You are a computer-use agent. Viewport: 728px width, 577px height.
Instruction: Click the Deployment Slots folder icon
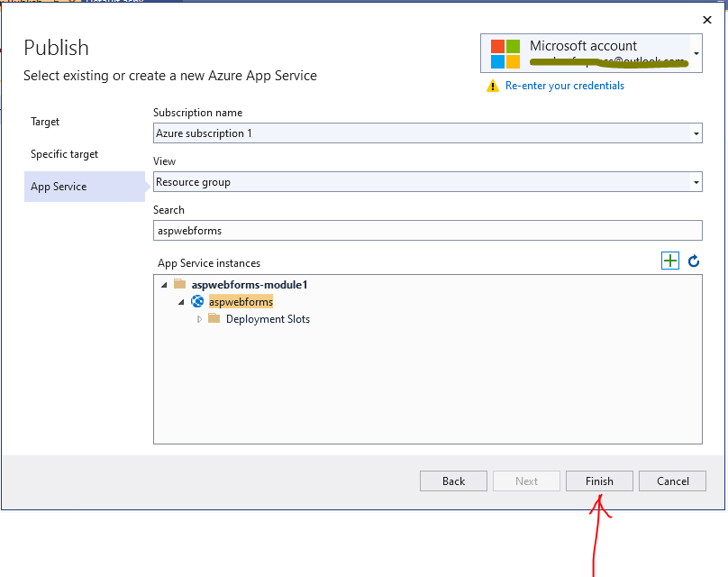pos(214,318)
